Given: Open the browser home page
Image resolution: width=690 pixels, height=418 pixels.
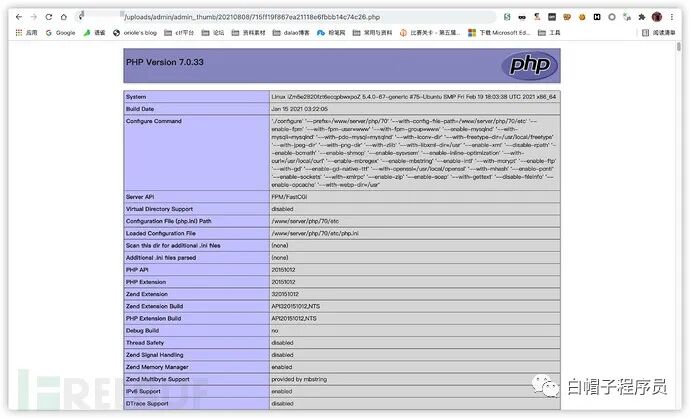Looking at the screenshot, I should (64, 17).
